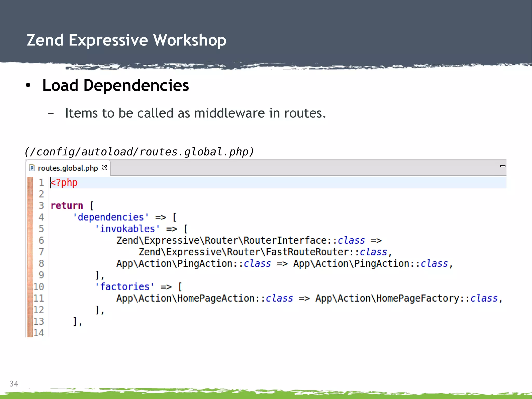Select the routes.global.php editor tab

click(68, 168)
